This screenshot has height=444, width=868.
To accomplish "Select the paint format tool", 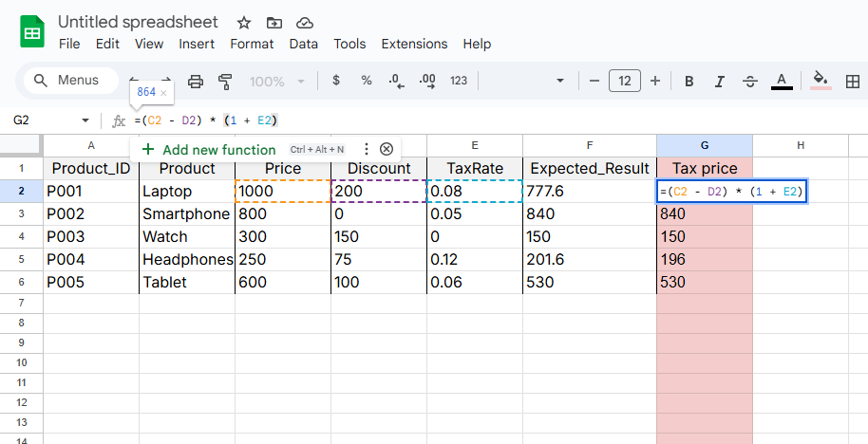I will coord(225,82).
